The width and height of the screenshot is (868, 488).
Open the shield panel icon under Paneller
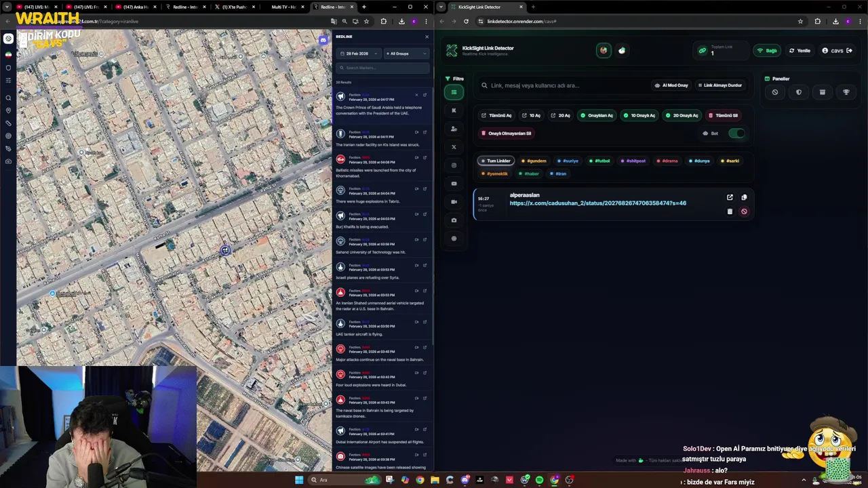coord(799,92)
